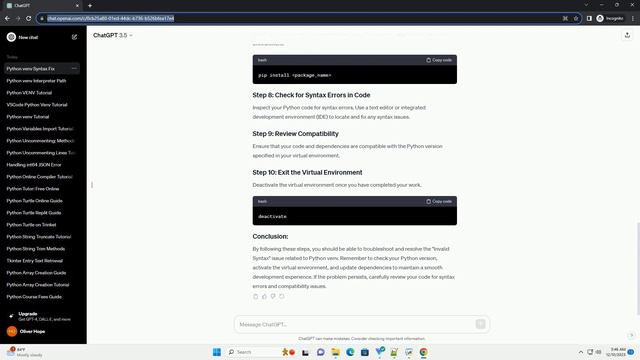Copy the deactivate code block

(x=439, y=201)
